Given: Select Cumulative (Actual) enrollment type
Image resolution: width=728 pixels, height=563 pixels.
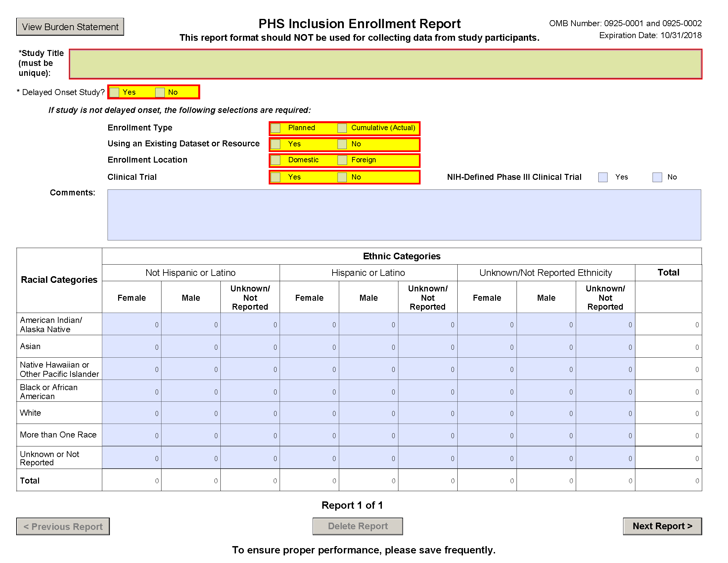Looking at the screenshot, I should point(342,128).
